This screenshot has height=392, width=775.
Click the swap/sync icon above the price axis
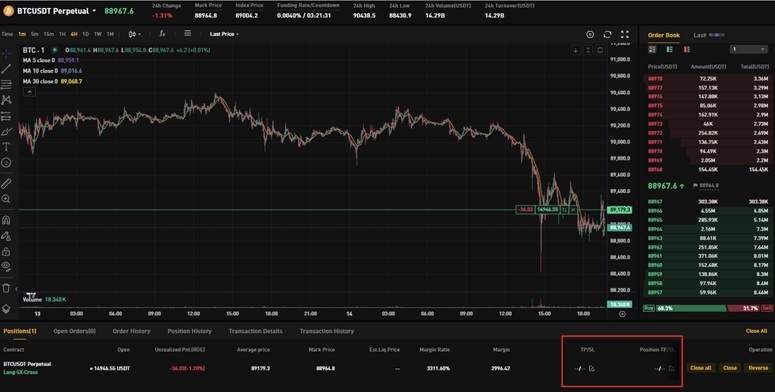tap(600, 50)
